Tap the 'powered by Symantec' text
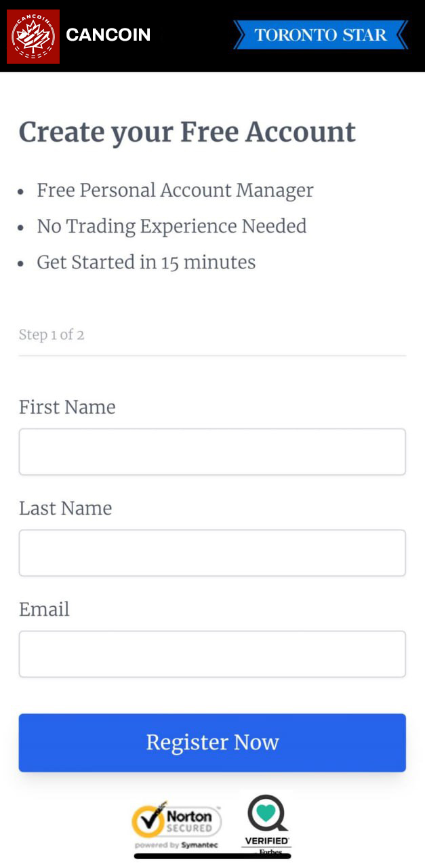Image resolution: width=425 pixels, height=868 pixels. point(176,845)
